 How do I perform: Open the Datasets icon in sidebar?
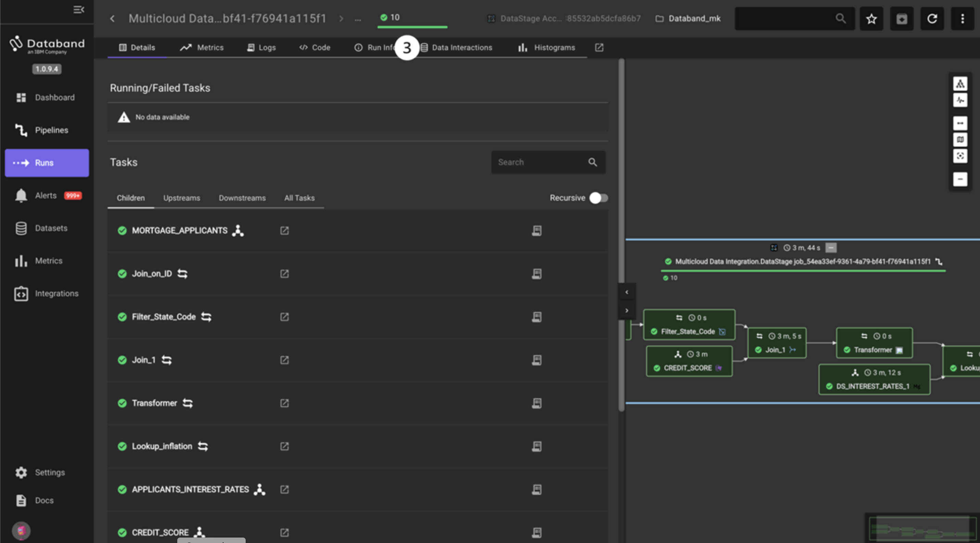tap(21, 228)
